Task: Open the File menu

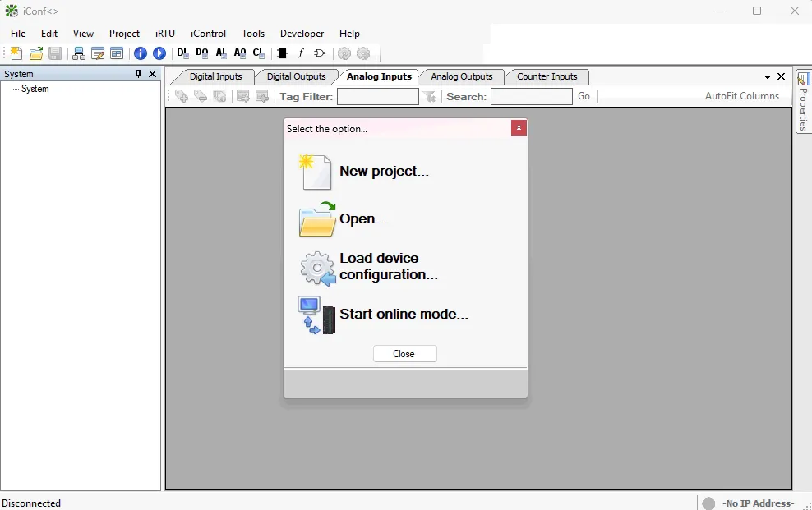Action: (18, 34)
